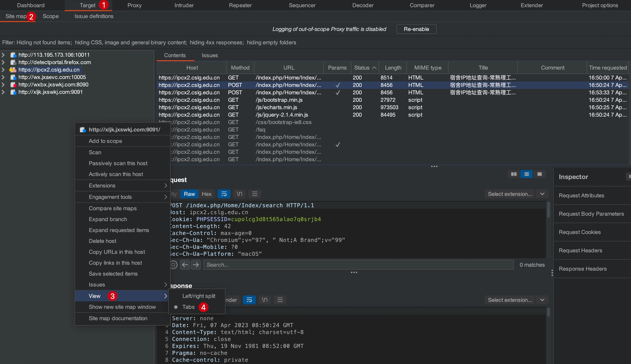Switch the request view to Hex
The height and width of the screenshot is (364, 631).
pyautogui.click(x=207, y=194)
